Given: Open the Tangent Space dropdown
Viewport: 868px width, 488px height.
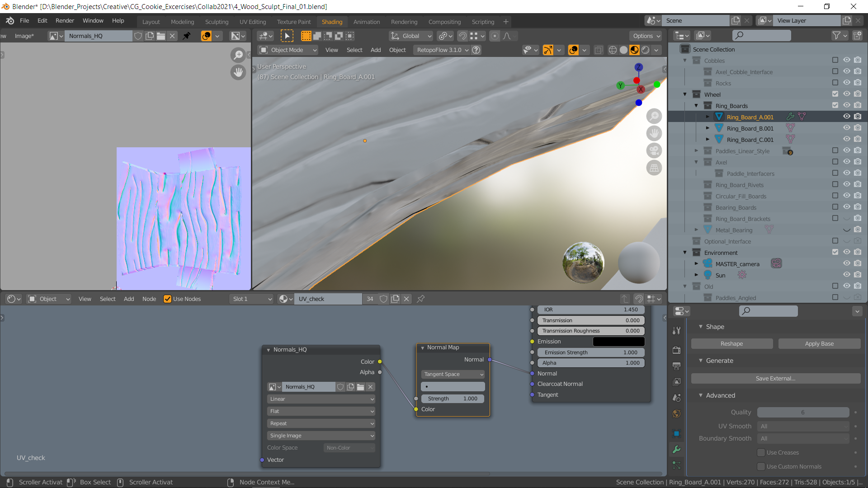Looking at the screenshot, I should tap(453, 374).
